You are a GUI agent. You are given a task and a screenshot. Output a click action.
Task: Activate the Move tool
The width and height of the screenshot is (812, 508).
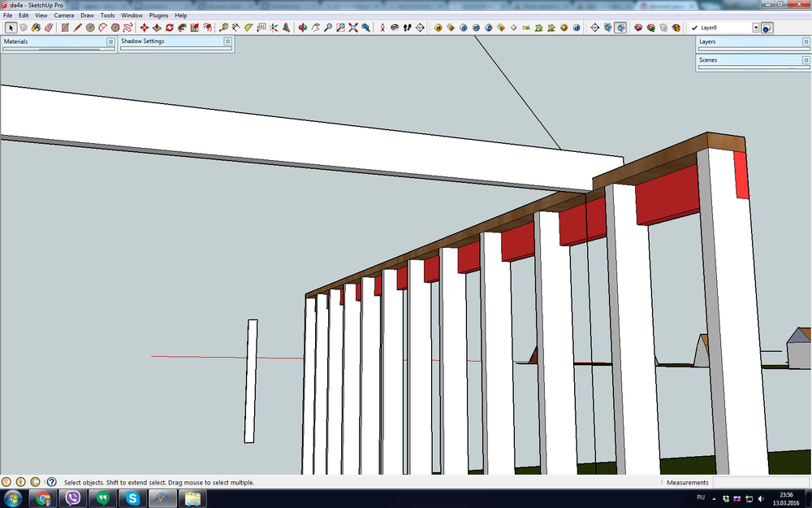pos(145,28)
